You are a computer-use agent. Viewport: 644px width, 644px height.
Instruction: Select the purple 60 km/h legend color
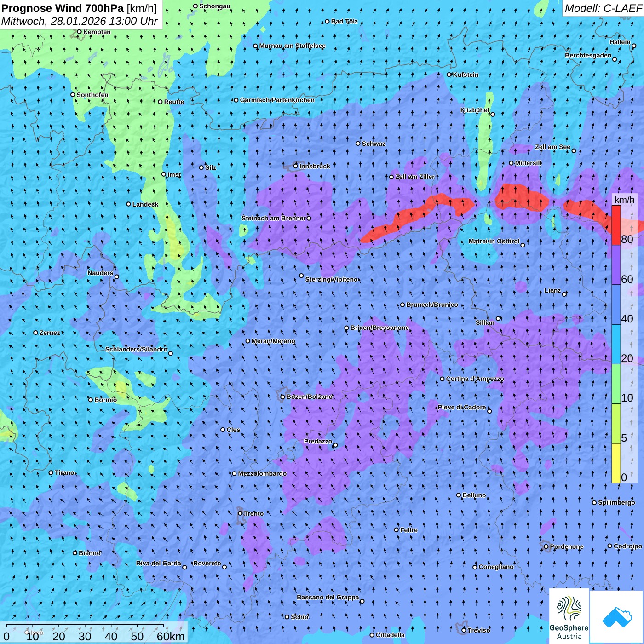pyautogui.click(x=616, y=265)
